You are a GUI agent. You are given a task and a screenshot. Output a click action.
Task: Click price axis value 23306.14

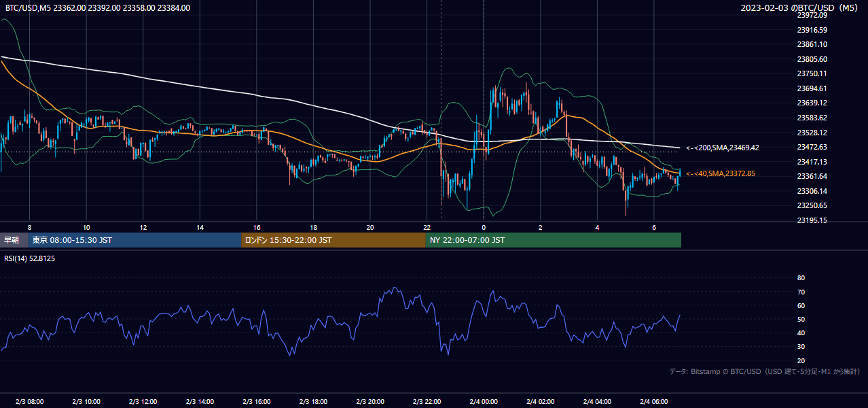click(812, 191)
